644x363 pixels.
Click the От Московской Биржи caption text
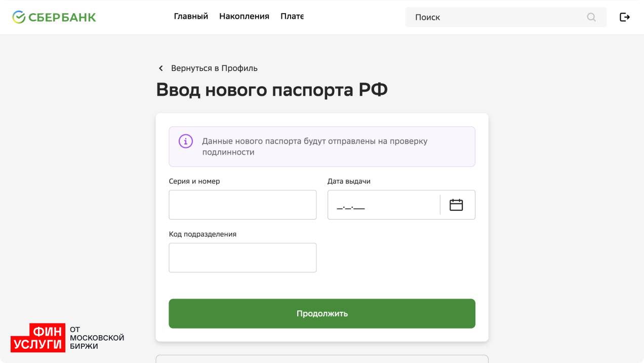[97, 338]
